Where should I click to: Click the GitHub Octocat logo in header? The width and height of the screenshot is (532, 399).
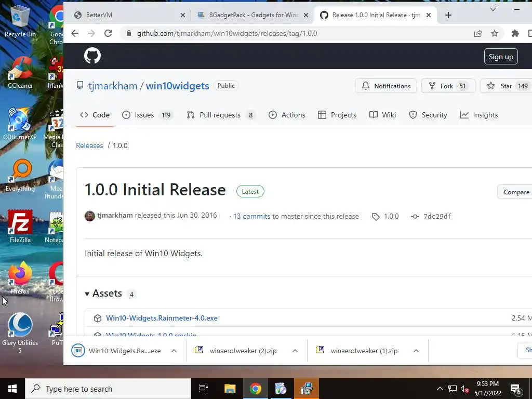pos(92,56)
